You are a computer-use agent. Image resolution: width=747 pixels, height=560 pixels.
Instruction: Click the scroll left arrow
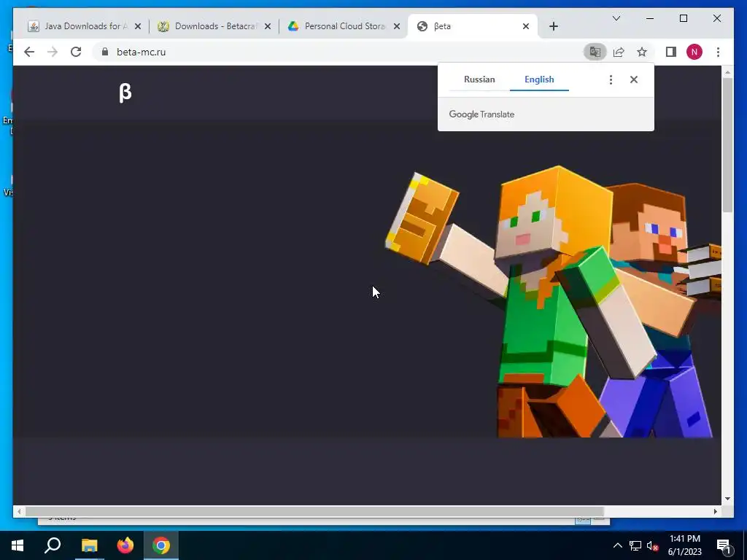click(x=19, y=511)
